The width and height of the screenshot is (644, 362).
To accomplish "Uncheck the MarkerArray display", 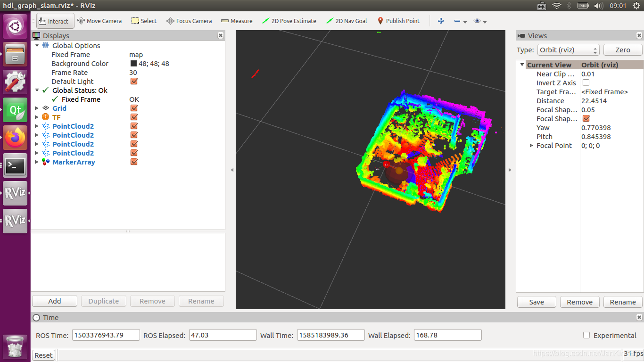I will click(134, 162).
